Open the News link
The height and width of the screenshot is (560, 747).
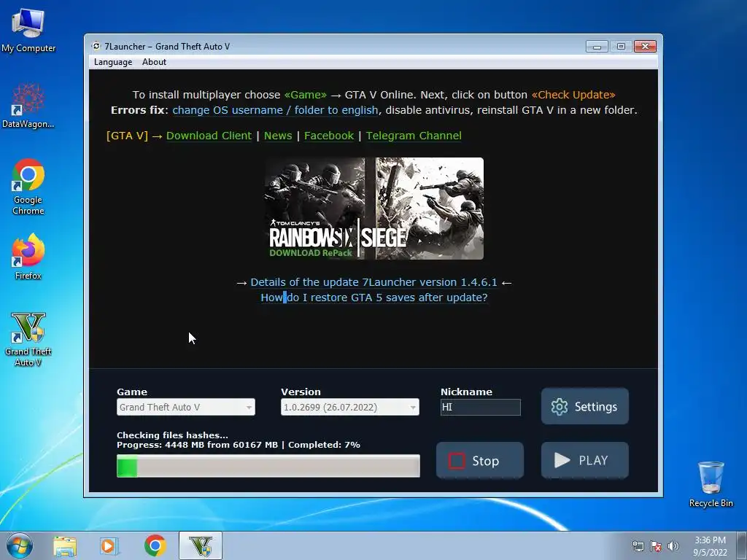278,136
